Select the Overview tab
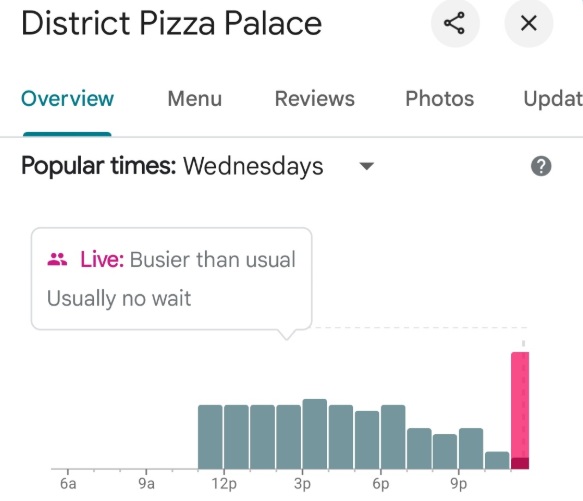The width and height of the screenshot is (583, 501). click(67, 99)
